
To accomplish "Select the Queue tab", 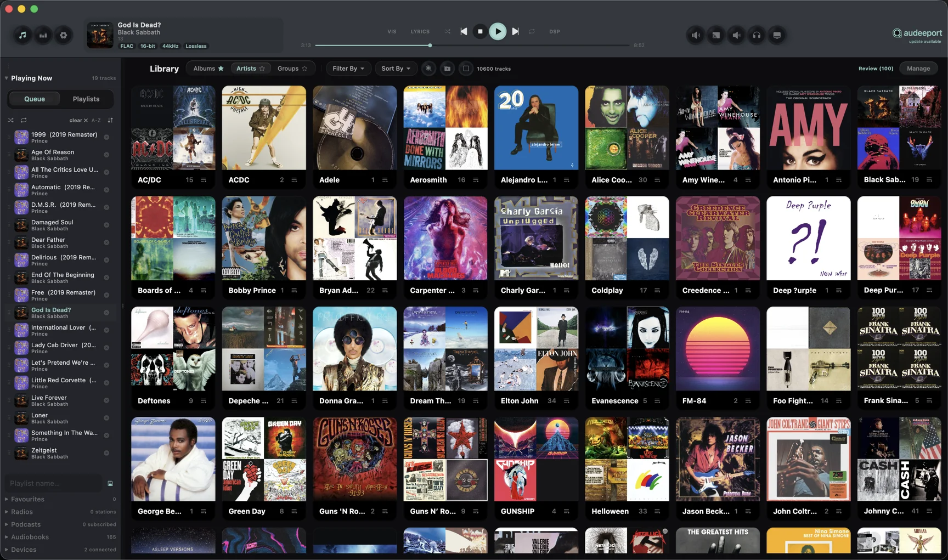I will pos(35,99).
